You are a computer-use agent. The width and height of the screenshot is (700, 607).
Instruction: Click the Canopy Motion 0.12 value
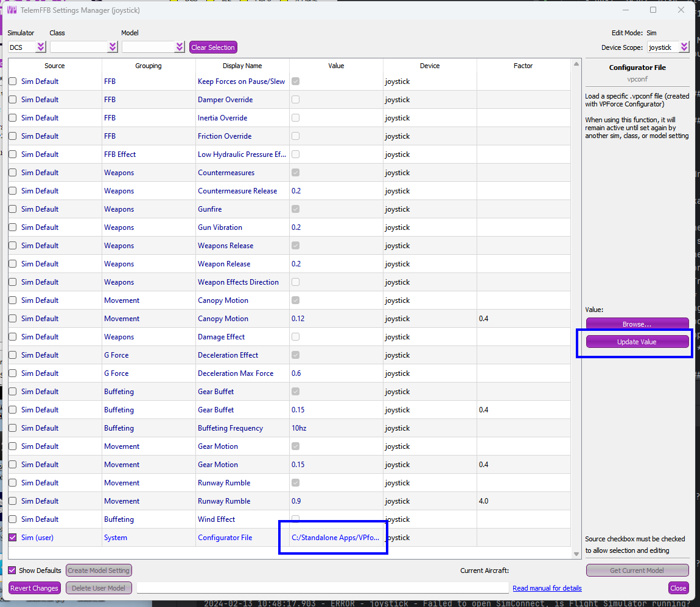tap(298, 319)
